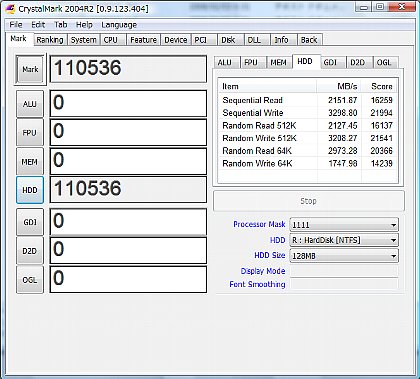Image resolution: width=420 pixels, height=379 pixels.
Task: Select the Mark tab
Action: [x=19, y=39]
